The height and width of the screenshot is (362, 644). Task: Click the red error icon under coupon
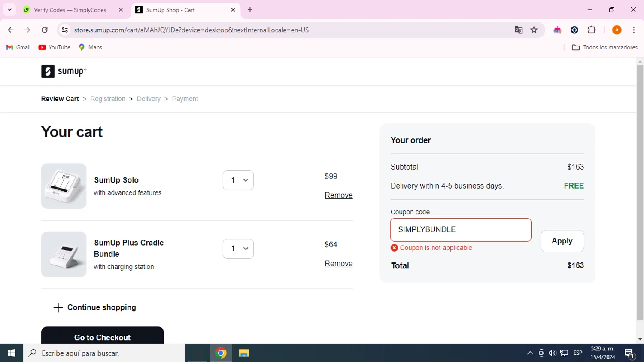pos(394,248)
